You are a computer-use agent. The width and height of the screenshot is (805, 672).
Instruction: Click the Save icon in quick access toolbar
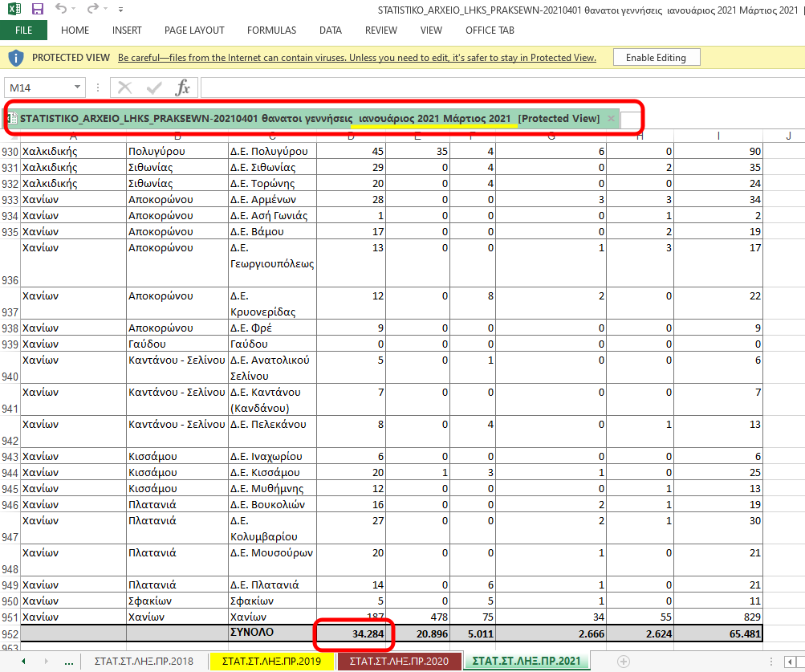pyautogui.click(x=37, y=10)
